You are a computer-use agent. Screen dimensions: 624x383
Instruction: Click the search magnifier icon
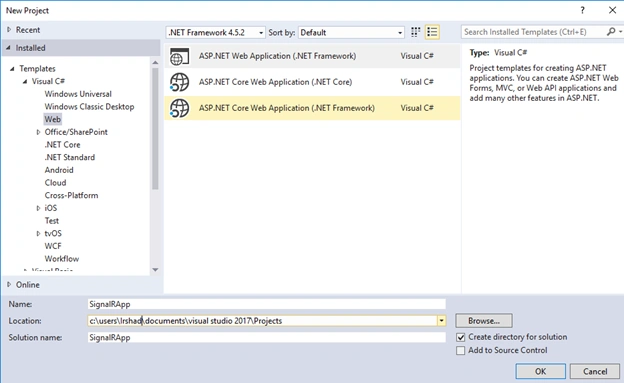coord(611,32)
